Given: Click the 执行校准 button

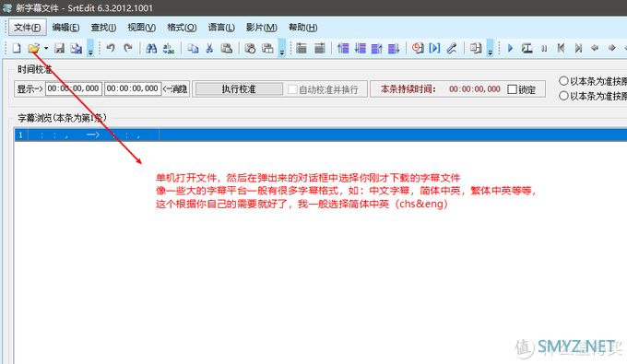Looking at the screenshot, I should pos(239,88).
